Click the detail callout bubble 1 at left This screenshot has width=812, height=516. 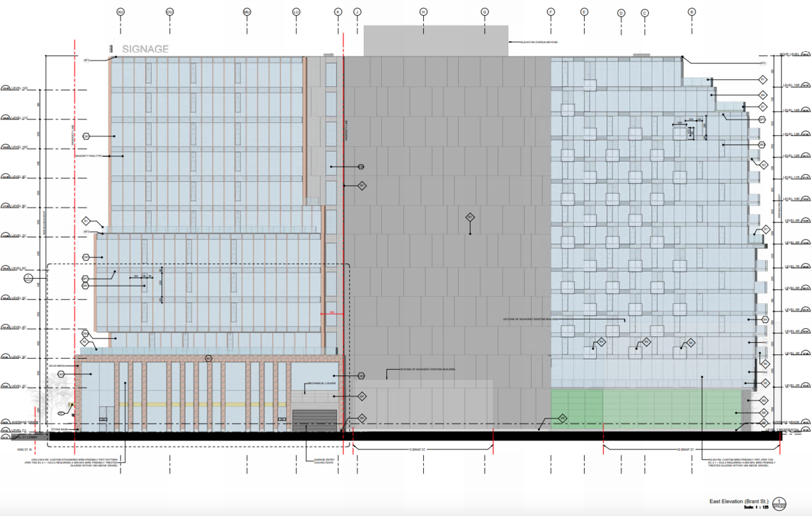click(x=27, y=278)
